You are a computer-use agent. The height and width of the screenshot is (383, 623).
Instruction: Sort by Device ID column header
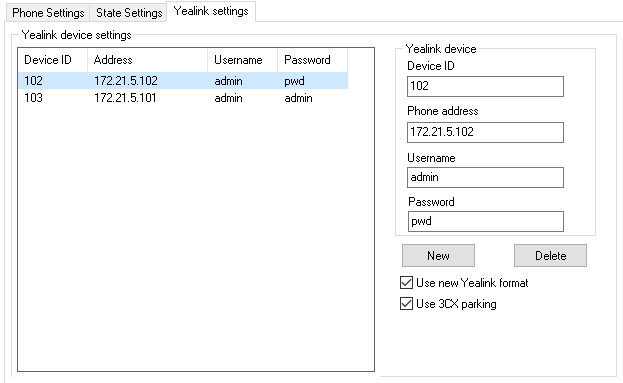click(x=52, y=60)
